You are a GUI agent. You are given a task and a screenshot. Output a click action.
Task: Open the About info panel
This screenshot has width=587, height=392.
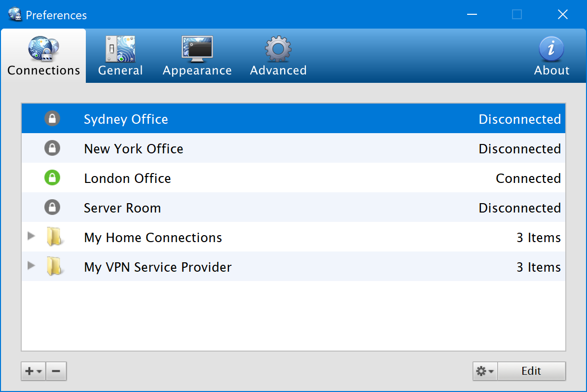(x=551, y=56)
